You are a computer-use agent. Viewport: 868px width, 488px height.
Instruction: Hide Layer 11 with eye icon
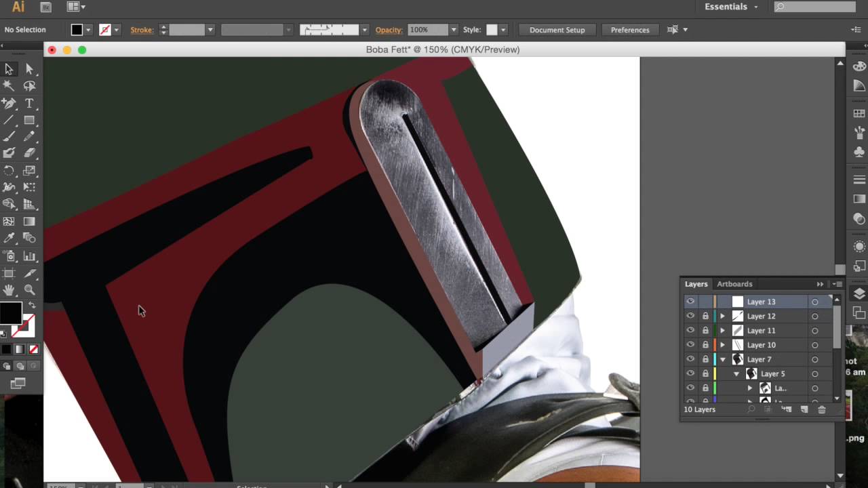coord(690,331)
